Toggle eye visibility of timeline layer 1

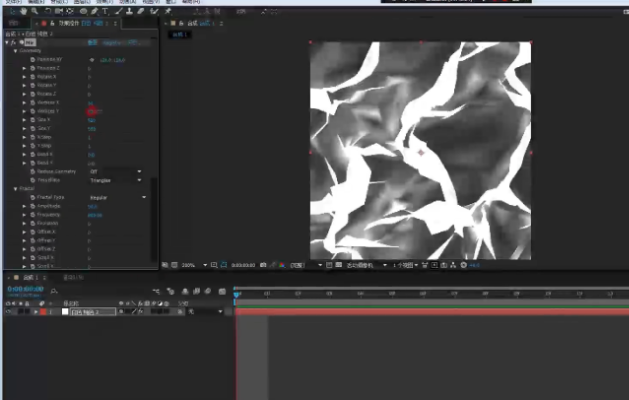(x=8, y=312)
